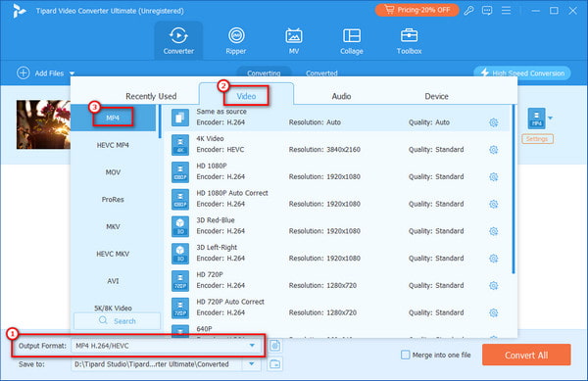Select the 3D Red-Blue preset icon
This screenshot has width=588, height=381.
click(180, 226)
